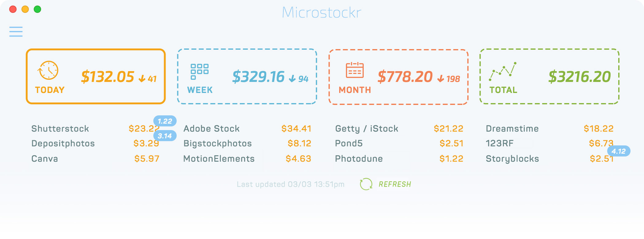This screenshot has width=644, height=239.
Task: Open the hamburger menu
Action: click(16, 32)
